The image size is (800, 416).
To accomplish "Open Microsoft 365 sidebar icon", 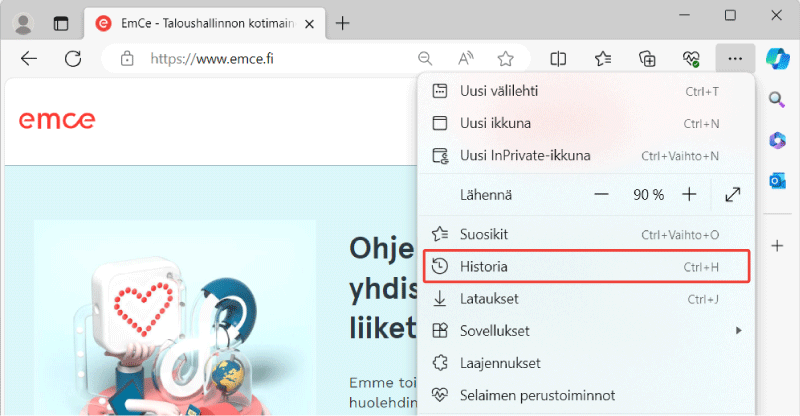I will click(x=777, y=140).
